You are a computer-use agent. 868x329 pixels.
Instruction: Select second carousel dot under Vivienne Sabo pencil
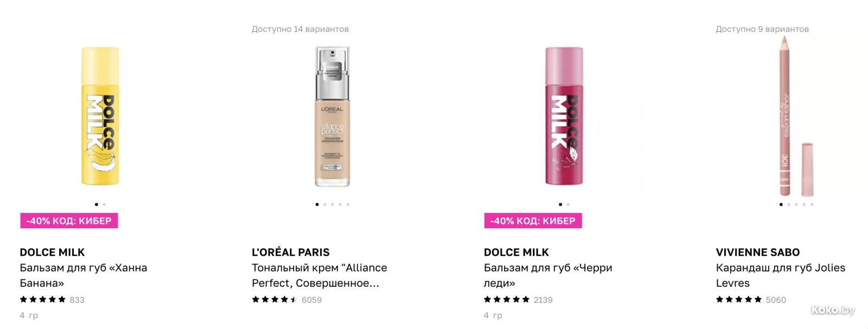click(x=789, y=204)
